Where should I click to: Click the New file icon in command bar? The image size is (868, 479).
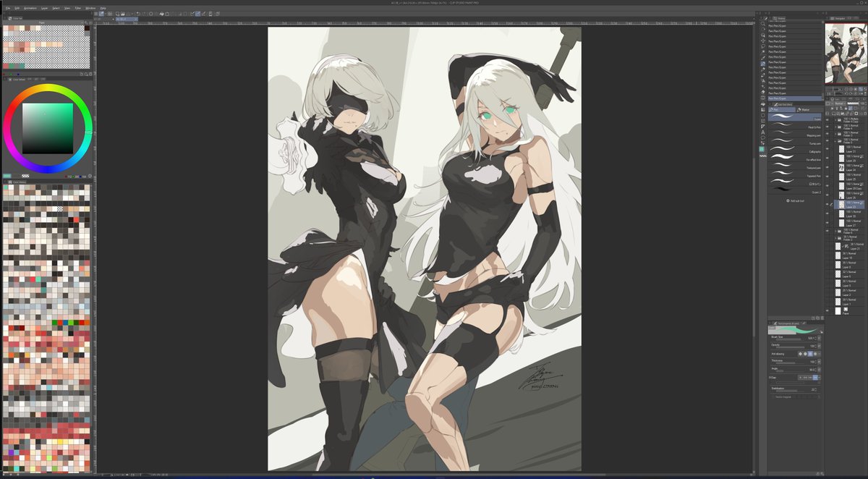118,14
